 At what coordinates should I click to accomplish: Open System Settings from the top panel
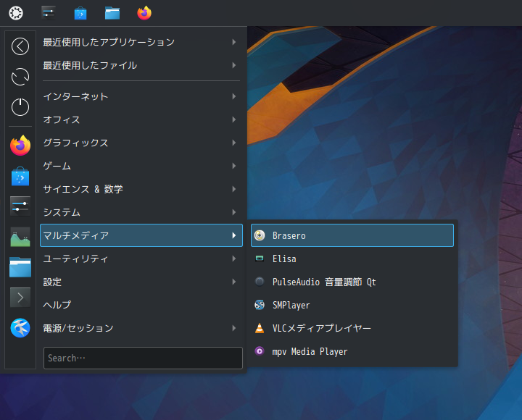coord(49,13)
